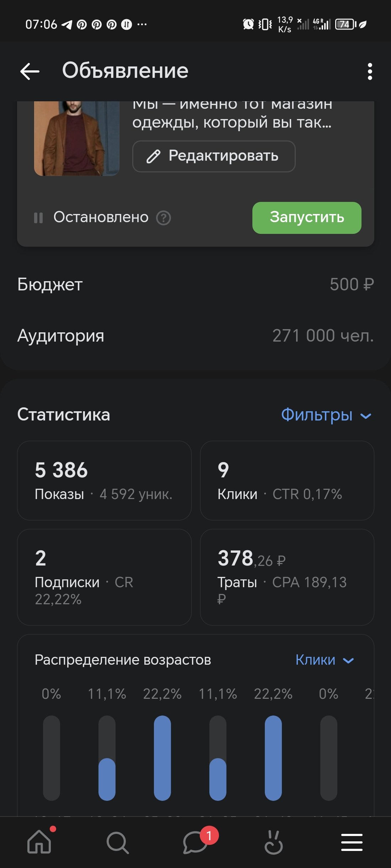Image resolution: width=391 pixels, height=868 pixels.
Task: Open search from bottom navigation
Action: pyautogui.click(x=117, y=842)
